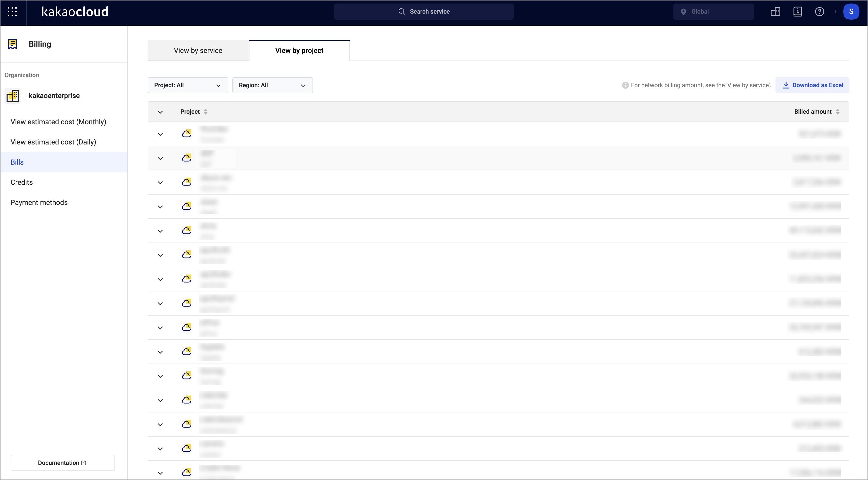Click the Credits menu item

click(x=21, y=182)
